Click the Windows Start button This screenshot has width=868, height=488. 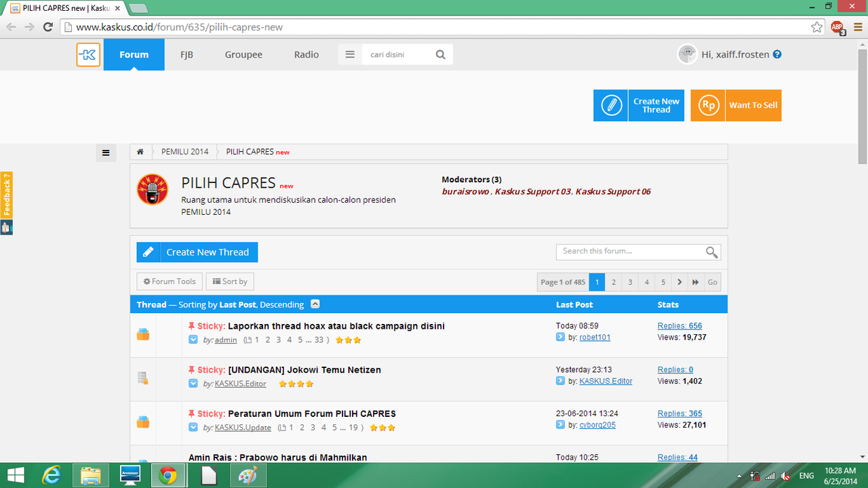pos(15,476)
